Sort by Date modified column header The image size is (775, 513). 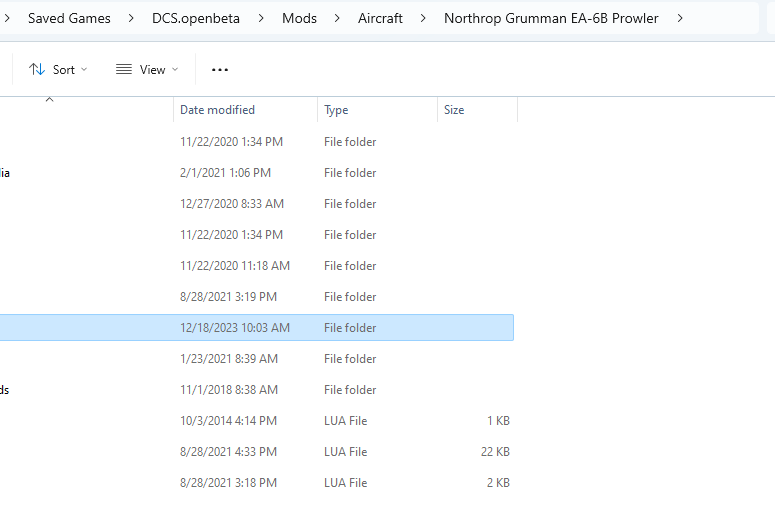[x=245, y=110]
